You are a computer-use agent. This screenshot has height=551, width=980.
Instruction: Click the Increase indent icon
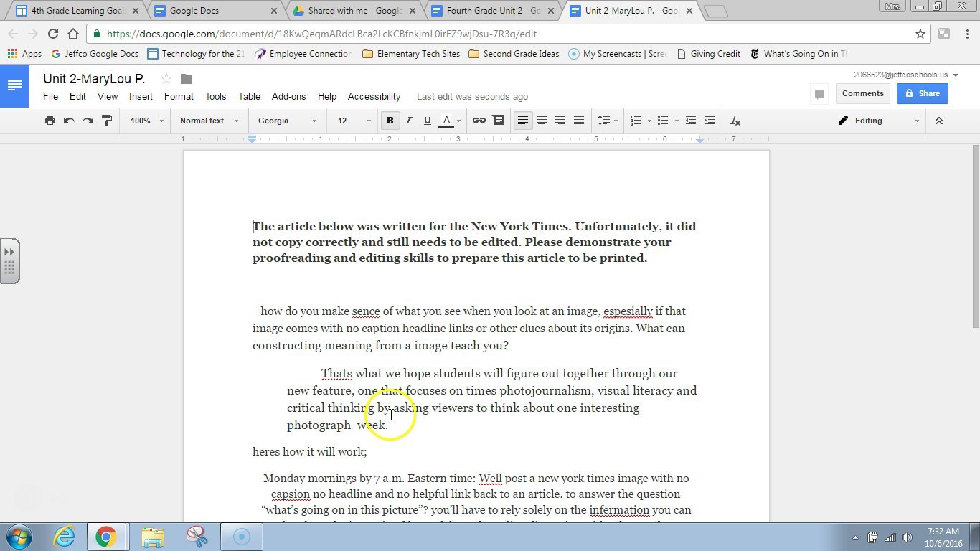(709, 121)
